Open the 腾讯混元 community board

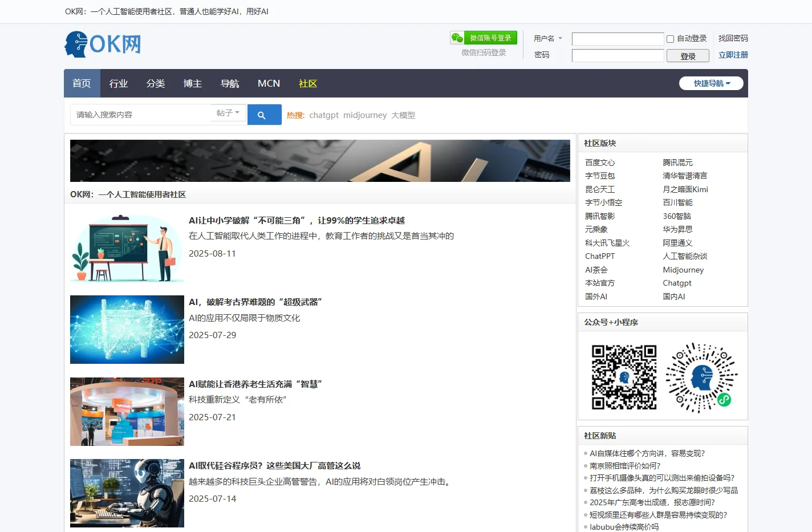pos(677,163)
